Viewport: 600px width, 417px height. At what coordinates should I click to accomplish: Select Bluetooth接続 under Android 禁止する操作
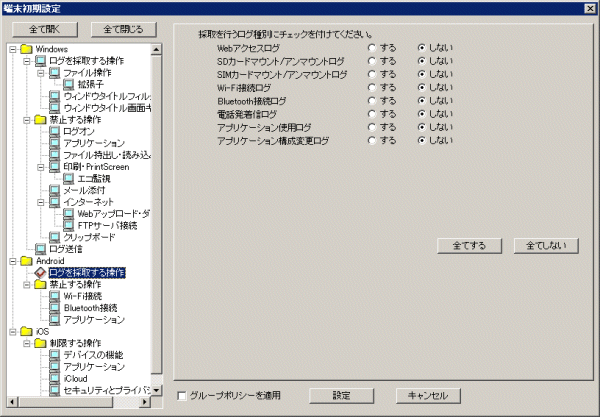90,308
